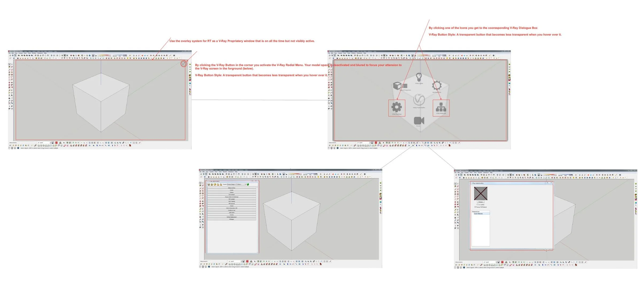Click the Environment rollout button in option editor
Screen dimensions: 644x287
(x=232, y=195)
